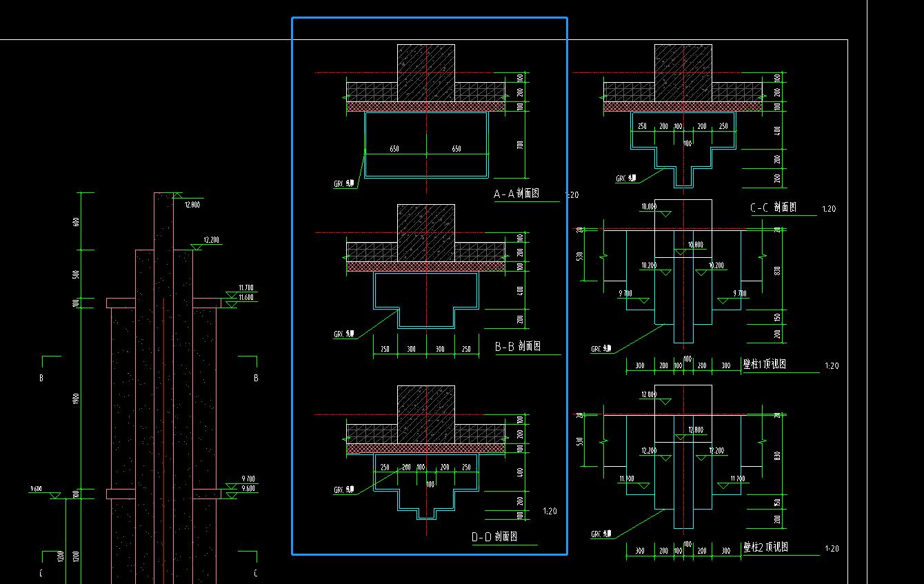The image size is (924, 584).
Task: Select the hatched concrete column in B-B section
Action: tap(426, 232)
